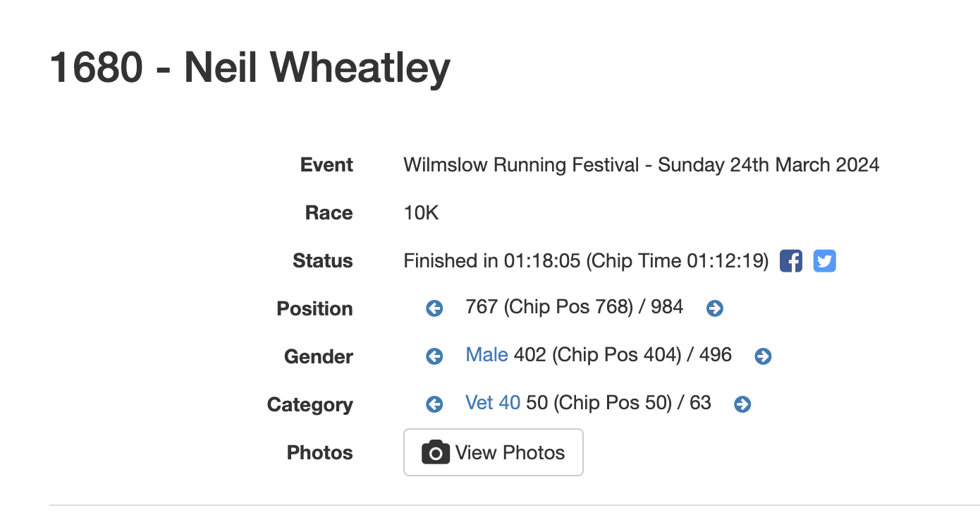Show previous runner in Category ranking
The image size is (980, 532).
434,404
